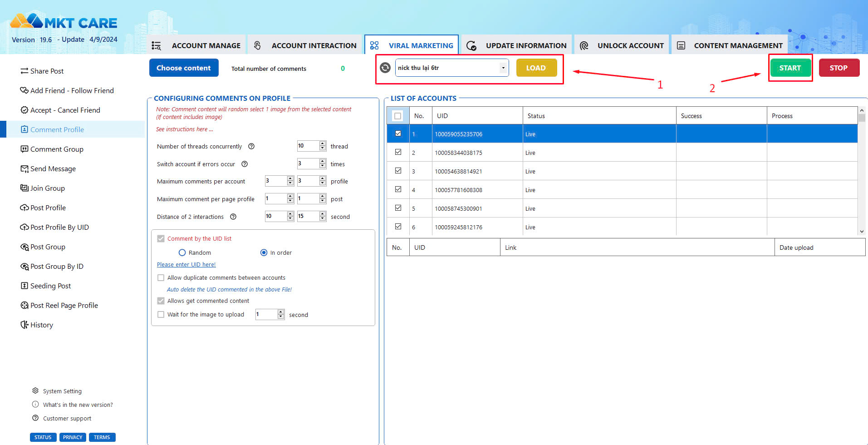Increase Number of threads concurrently stepper
This screenshot has height=445, width=868.
tap(323, 143)
